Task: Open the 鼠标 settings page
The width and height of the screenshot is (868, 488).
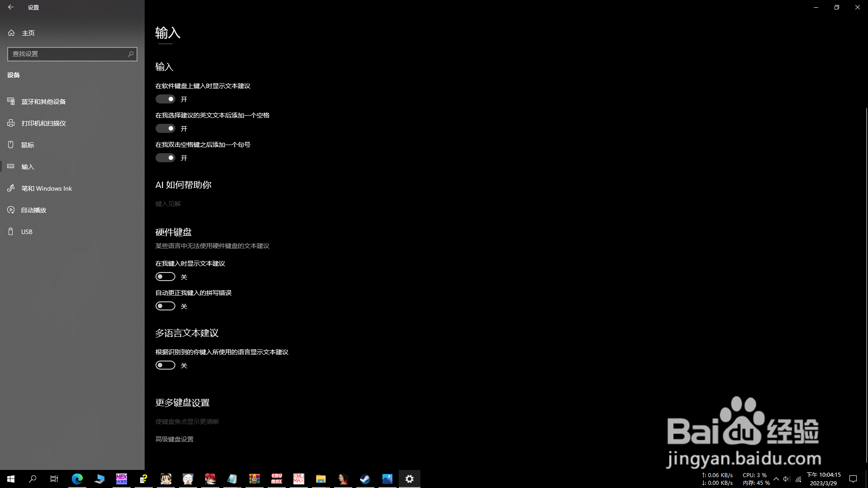Action: pyautogui.click(x=27, y=145)
